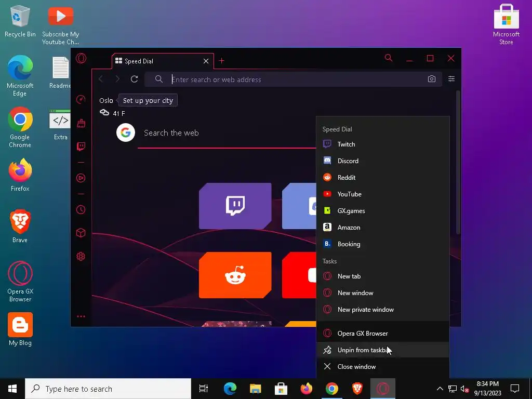Open GX Control speedometer icon in sidebar
The width and height of the screenshot is (532, 399).
point(81,99)
